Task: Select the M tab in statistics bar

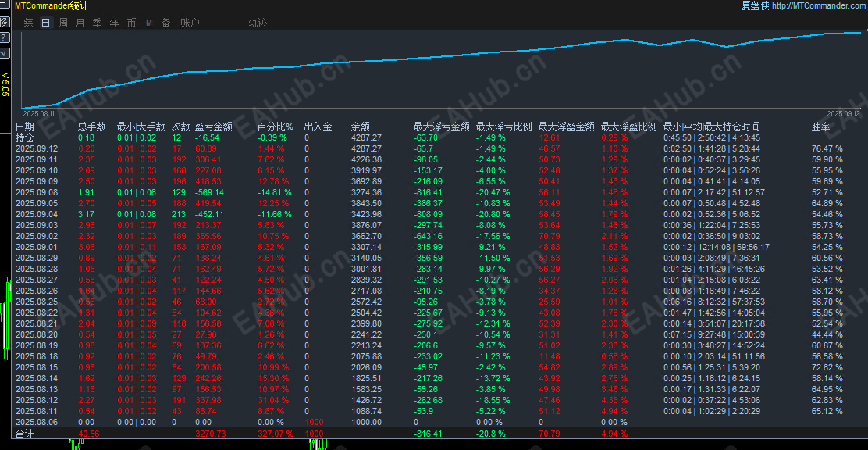Action: coord(149,23)
